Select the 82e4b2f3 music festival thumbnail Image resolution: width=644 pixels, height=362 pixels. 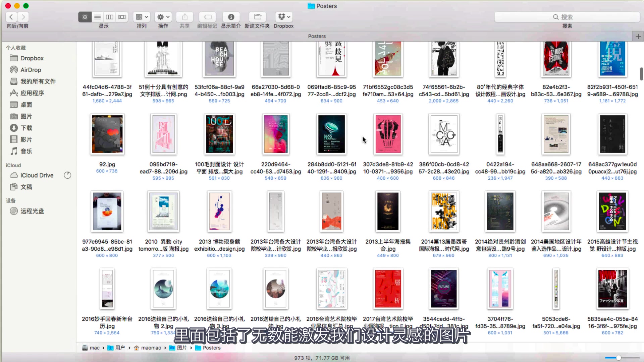(556, 59)
